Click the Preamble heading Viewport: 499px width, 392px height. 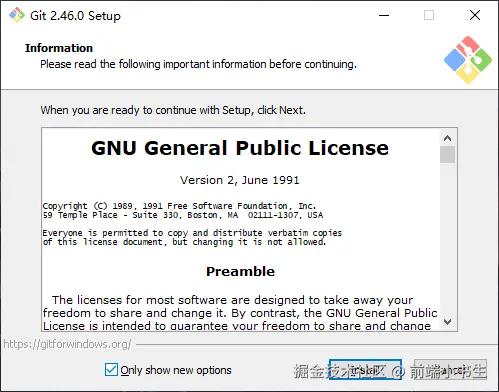coord(240,271)
